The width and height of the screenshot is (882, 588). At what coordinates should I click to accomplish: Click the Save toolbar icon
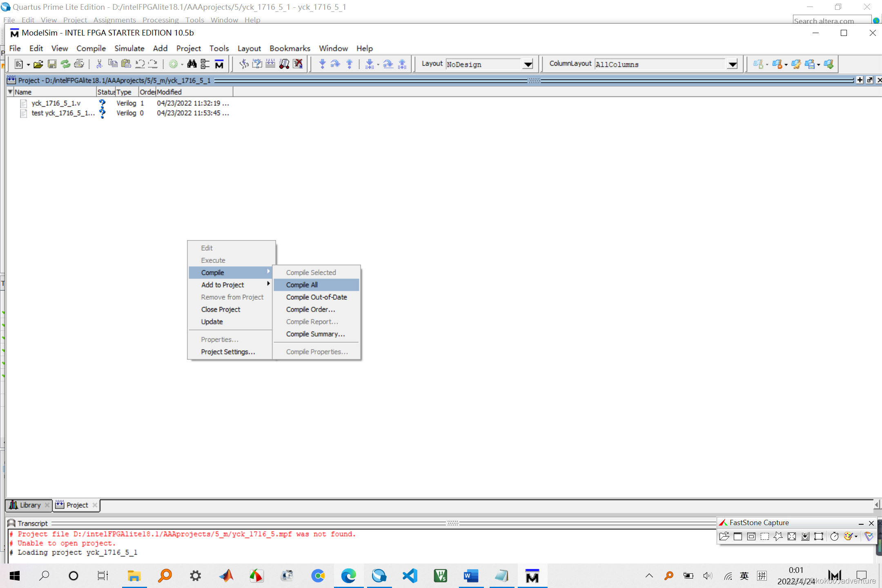(52, 64)
